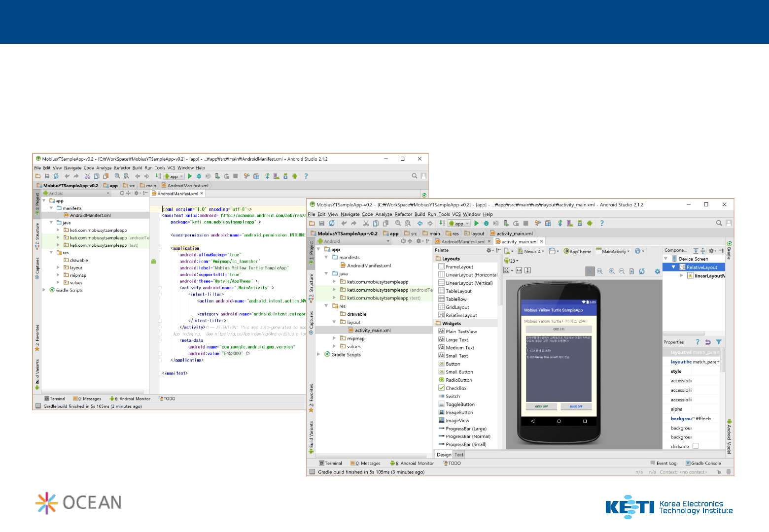The image size is (769, 532).
Task: Toggle the clickable property checkbox
Action: tap(696, 446)
